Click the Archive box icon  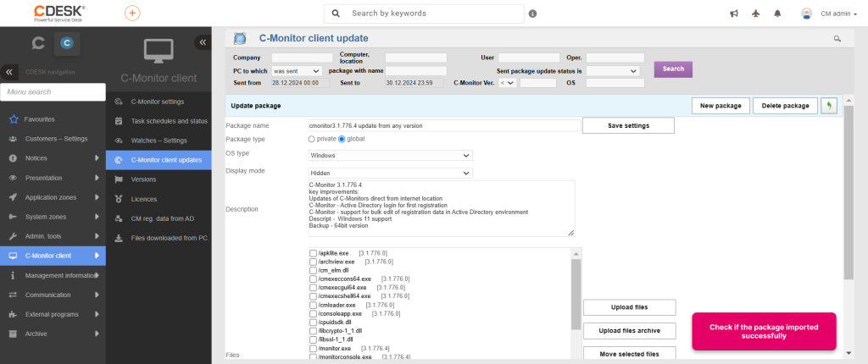click(13, 334)
